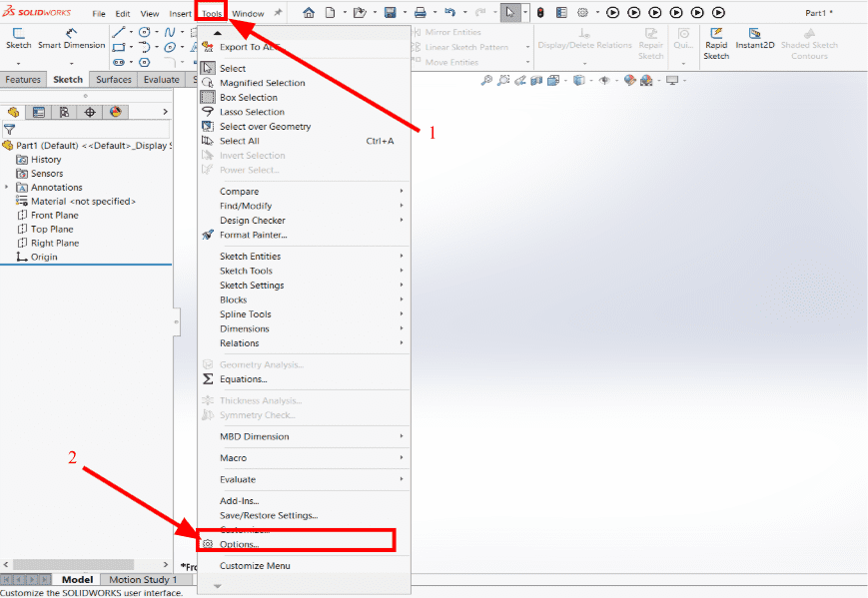The width and height of the screenshot is (868, 598).
Task: Click the Undo arrow icon
Action: pyautogui.click(x=450, y=12)
